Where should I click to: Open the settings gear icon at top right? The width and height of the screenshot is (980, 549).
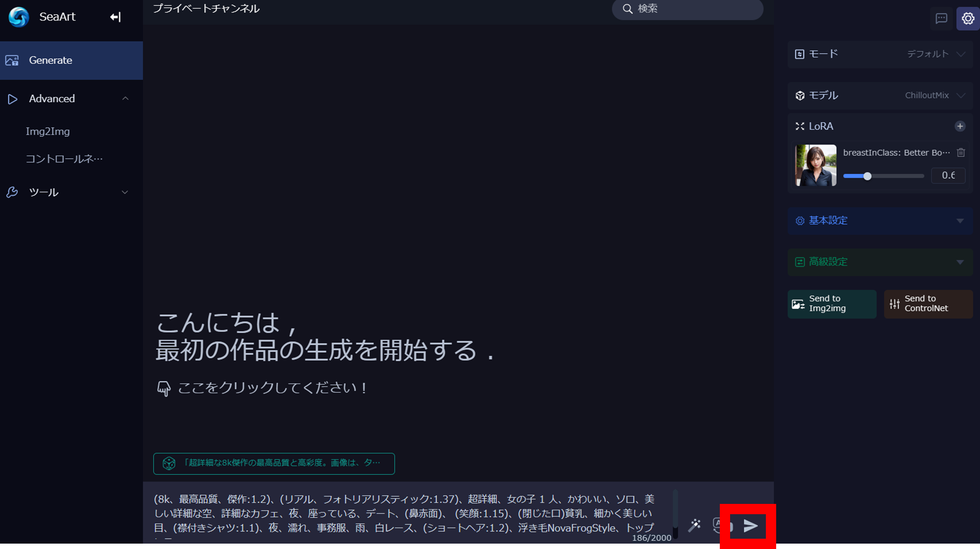(968, 19)
